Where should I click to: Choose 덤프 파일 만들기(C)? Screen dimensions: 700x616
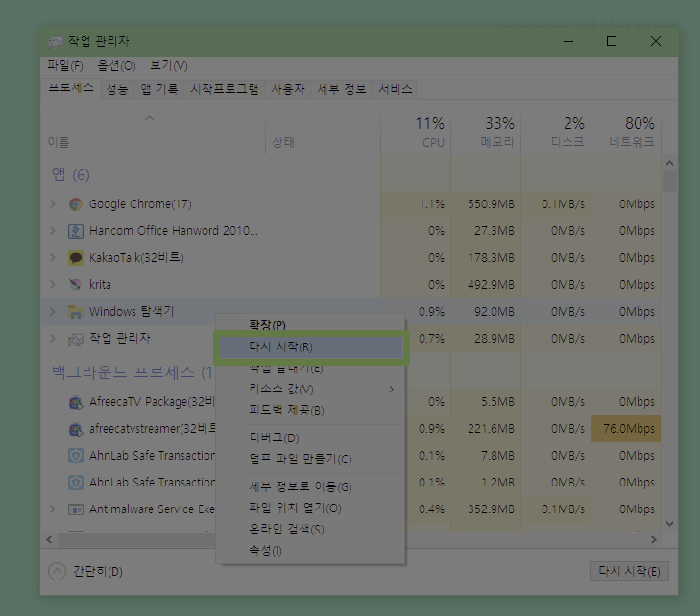311,459
